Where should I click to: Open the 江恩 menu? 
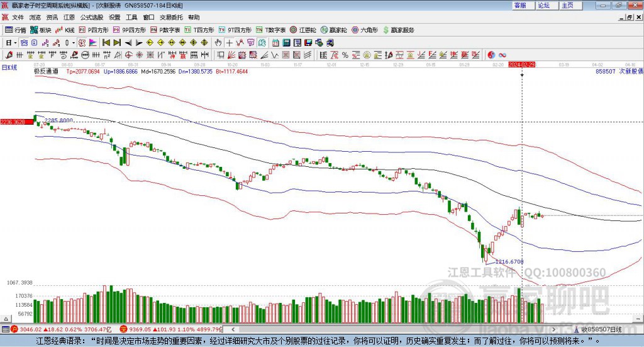(x=69, y=18)
